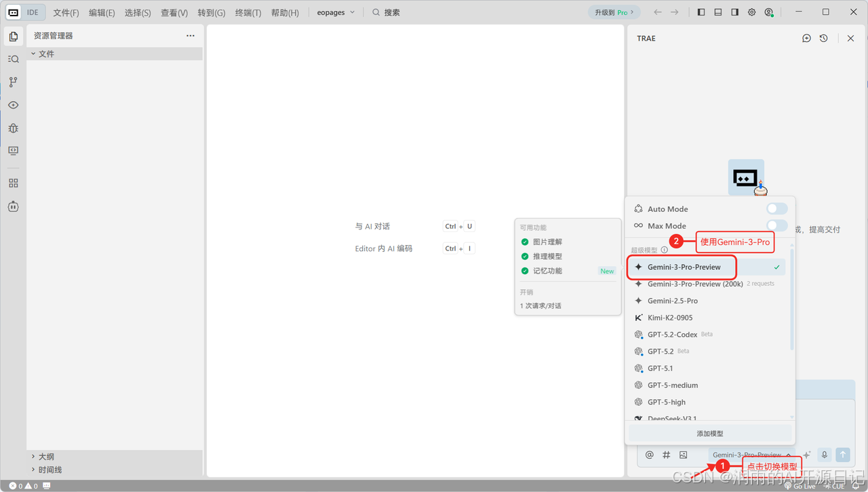The width and height of the screenshot is (868, 492).
Task: Open the Run and Debug bug icon
Action: point(14,128)
